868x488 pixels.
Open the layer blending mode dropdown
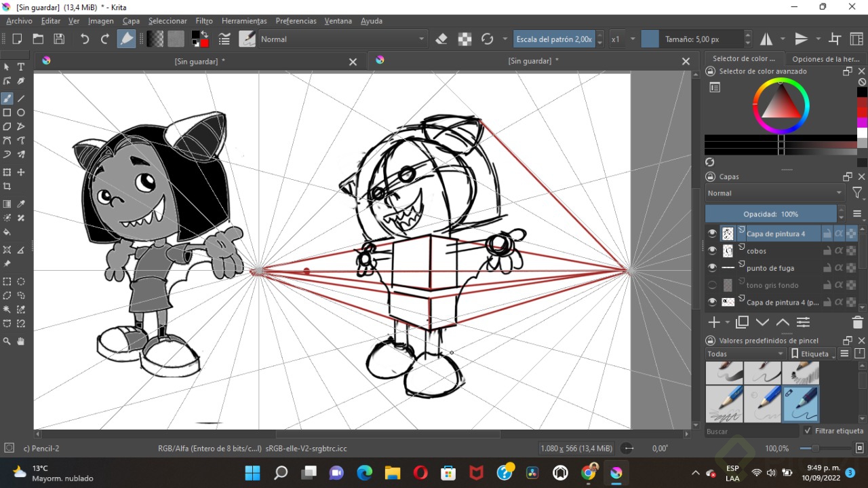click(774, 193)
